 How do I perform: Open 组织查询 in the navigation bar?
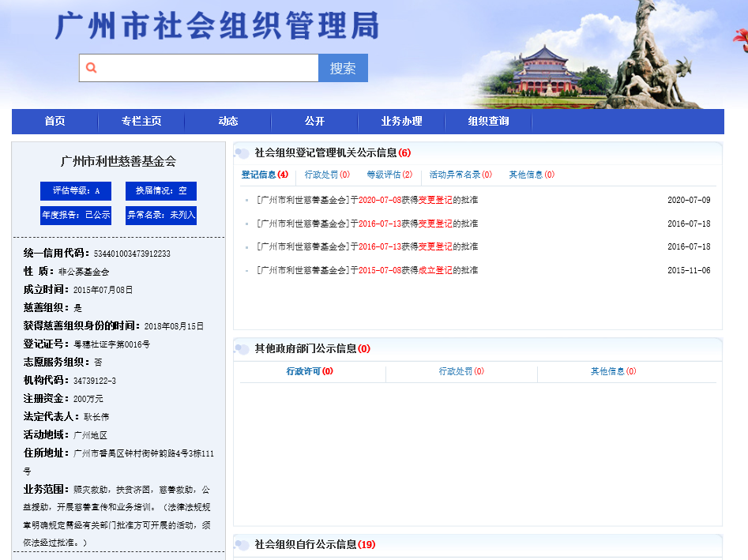[x=488, y=122]
